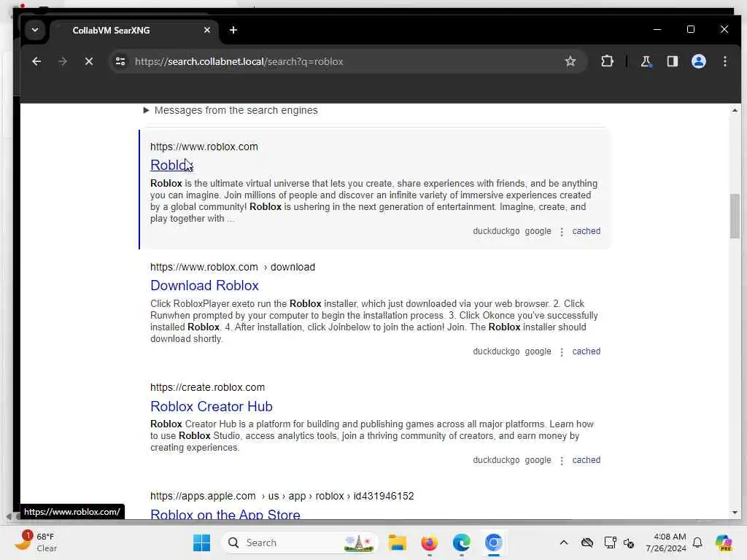Open cached link for Roblox Creator Hub

pos(586,460)
